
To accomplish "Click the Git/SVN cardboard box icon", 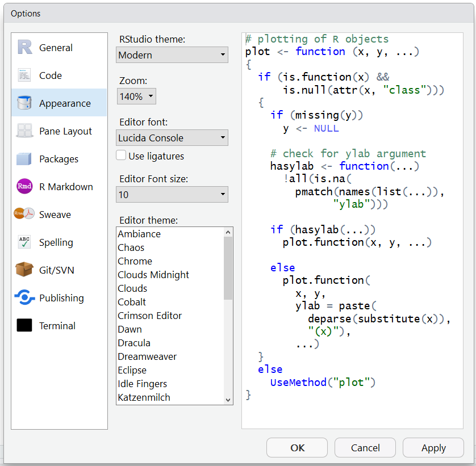I will 24,270.
